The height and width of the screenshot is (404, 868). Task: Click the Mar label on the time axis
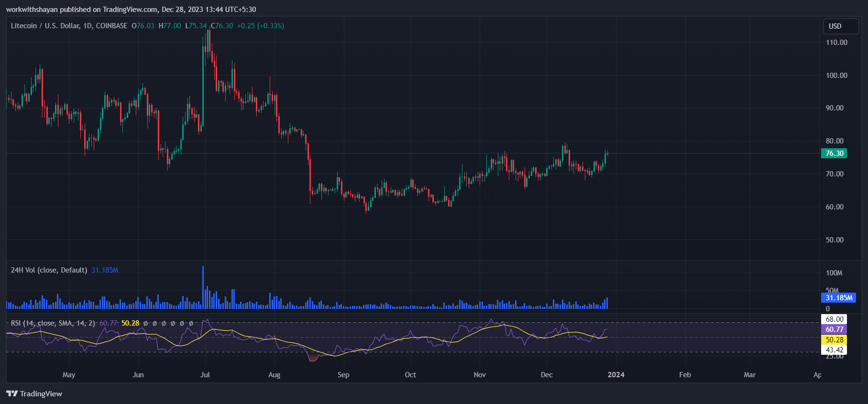749,375
